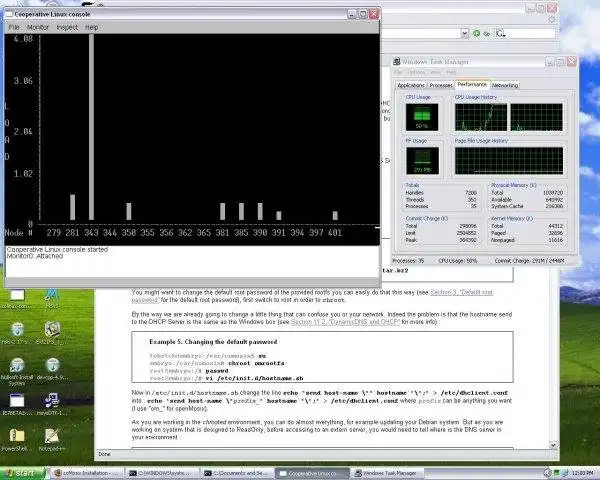Open Help menu in Cooperative Linux console

[91, 28]
